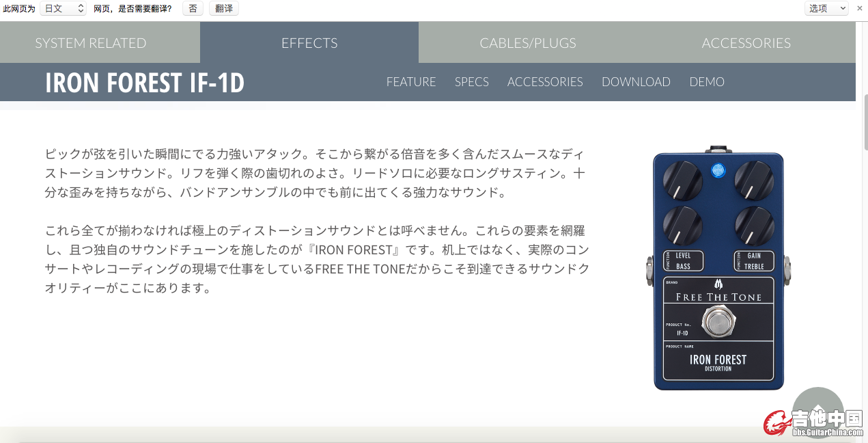Jump to the FEATURE section
868x443 pixels.
click(x=411, y=81)
